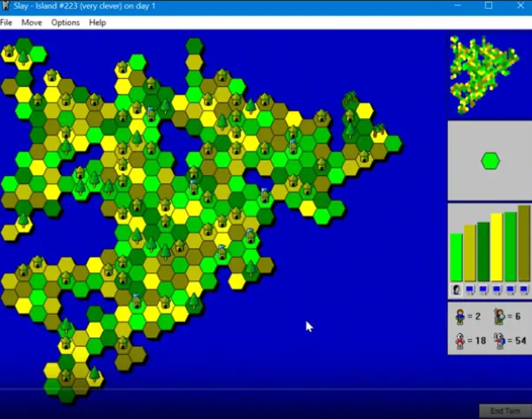The width and height of the screenshot is (532, 419).
Task: Click the "= 2" cost label
Action: click(474, 317)
